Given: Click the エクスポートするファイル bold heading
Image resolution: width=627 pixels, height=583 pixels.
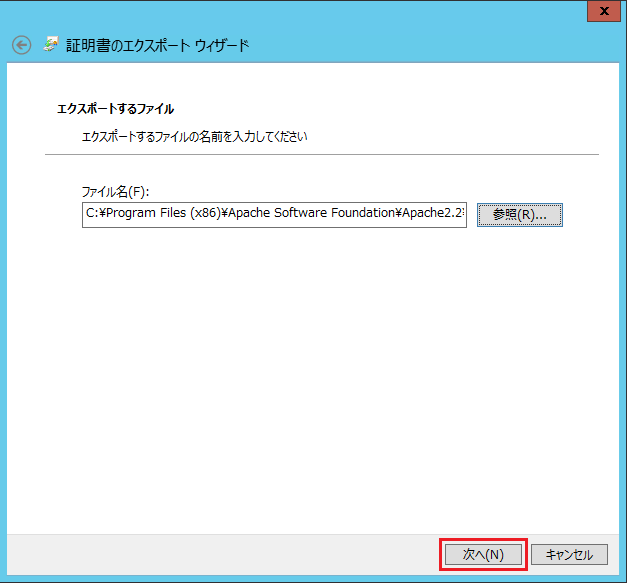Looking at the screenshot, I should pos(116,109).
